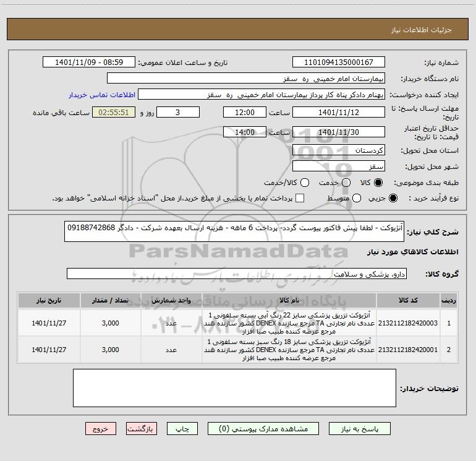
Task: Toggle the اسناد خزانه اسلامی payment checkbox
Action: 300,198
